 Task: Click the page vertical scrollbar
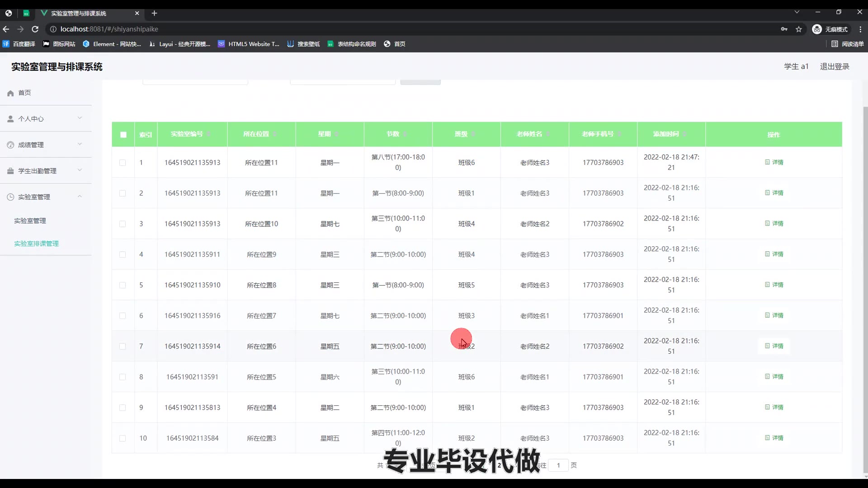point(865,289)
